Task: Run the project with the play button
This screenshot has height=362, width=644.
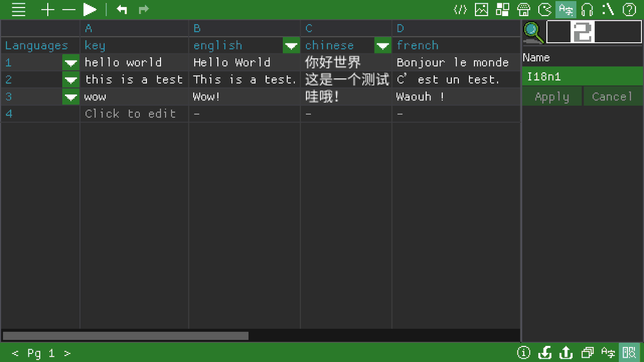Action: [x=90, y=10]
